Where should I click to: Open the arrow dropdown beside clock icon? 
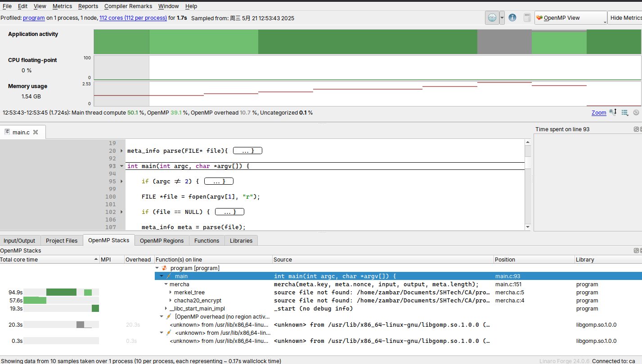(502, 18)
